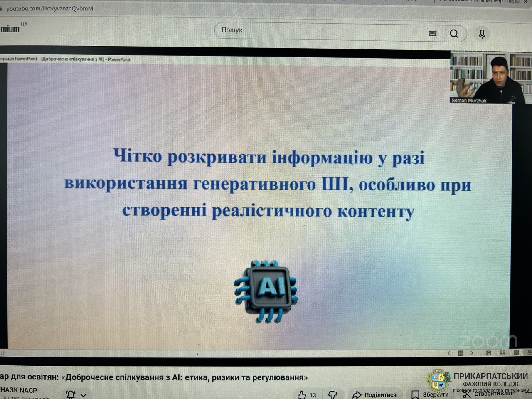
Task: Open the on-screen keyboard in search box
Action: [432, 34]
